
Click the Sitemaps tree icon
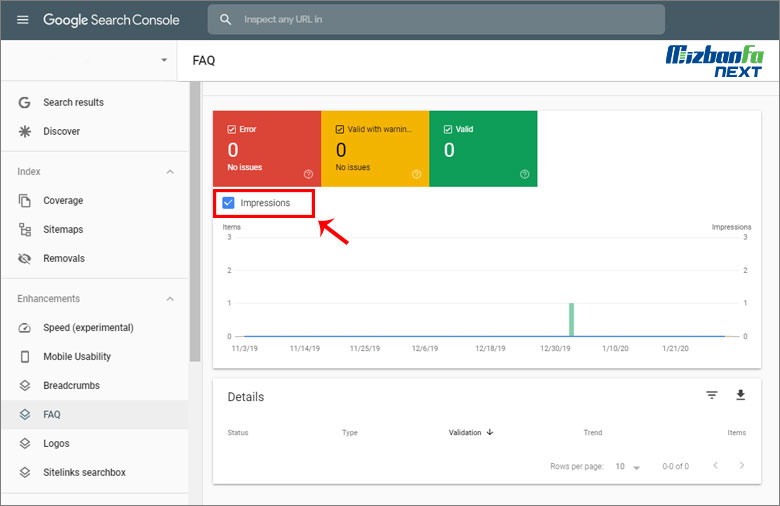24,229
